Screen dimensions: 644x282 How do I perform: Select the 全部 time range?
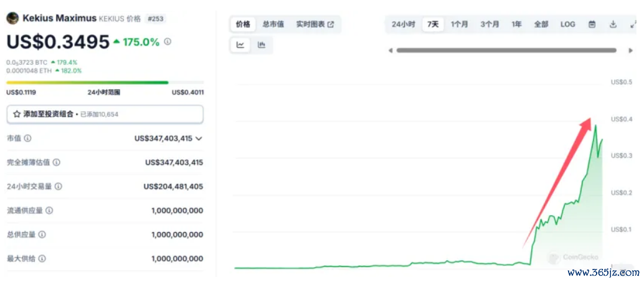pos(541,24)
